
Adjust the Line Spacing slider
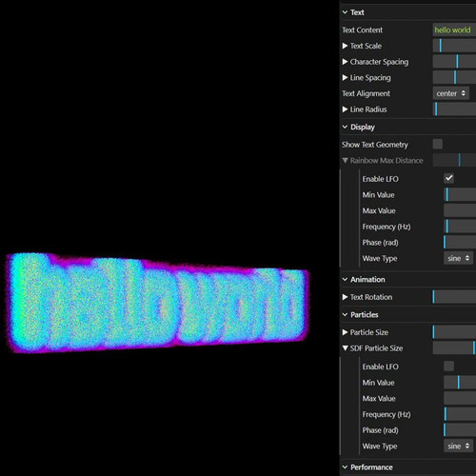[x=454, y=77]
